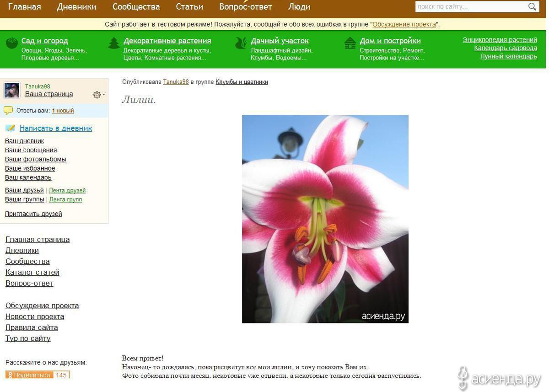Open Ваш дневник link
This screenshot has height=392, width=549.
tap(24, 141)
